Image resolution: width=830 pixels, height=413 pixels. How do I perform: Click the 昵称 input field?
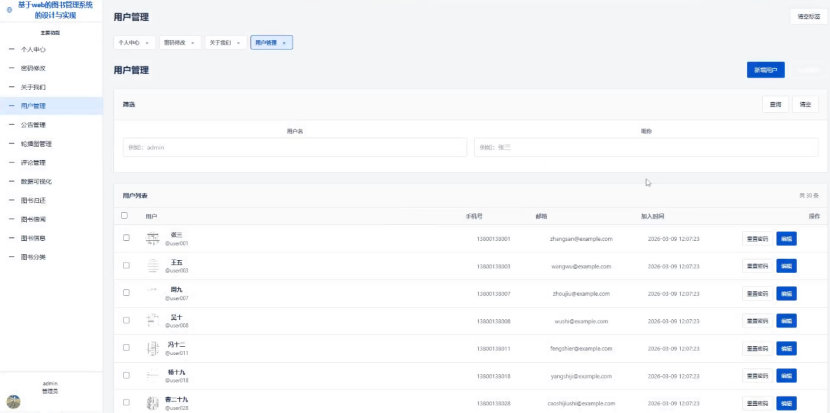point(646,147)
